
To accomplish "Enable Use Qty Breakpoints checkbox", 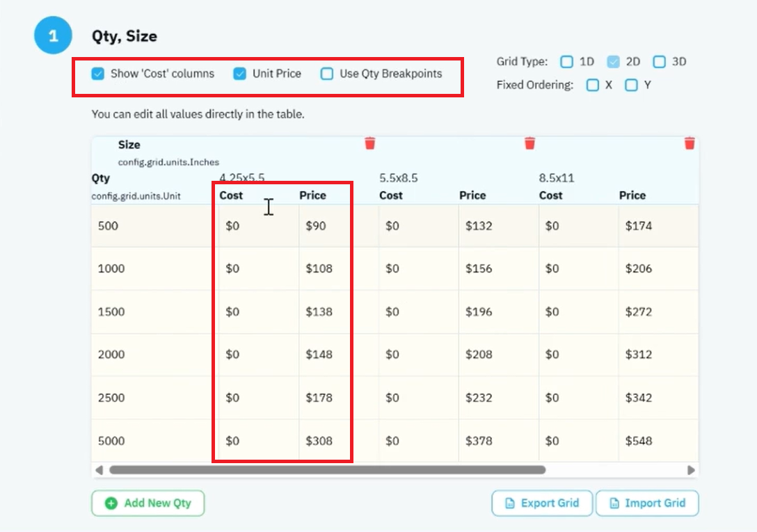I will pyautogui.click(x=327, y=74).
